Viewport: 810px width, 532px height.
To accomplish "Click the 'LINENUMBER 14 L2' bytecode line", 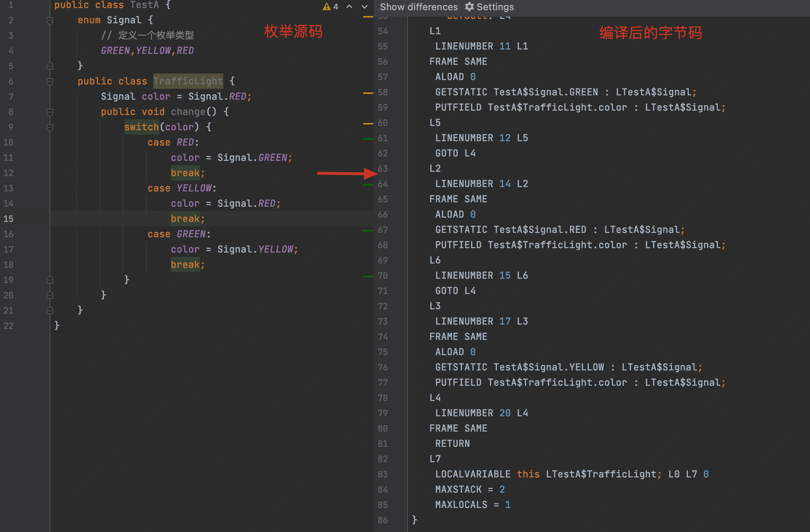I will click(x=481, y=184).
